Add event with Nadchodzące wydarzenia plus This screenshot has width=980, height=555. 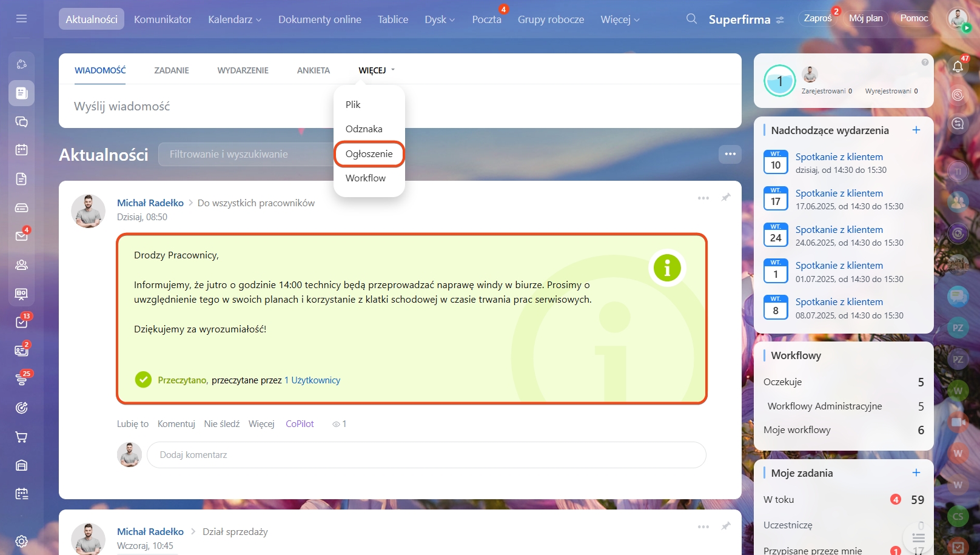tap(916, 130)
